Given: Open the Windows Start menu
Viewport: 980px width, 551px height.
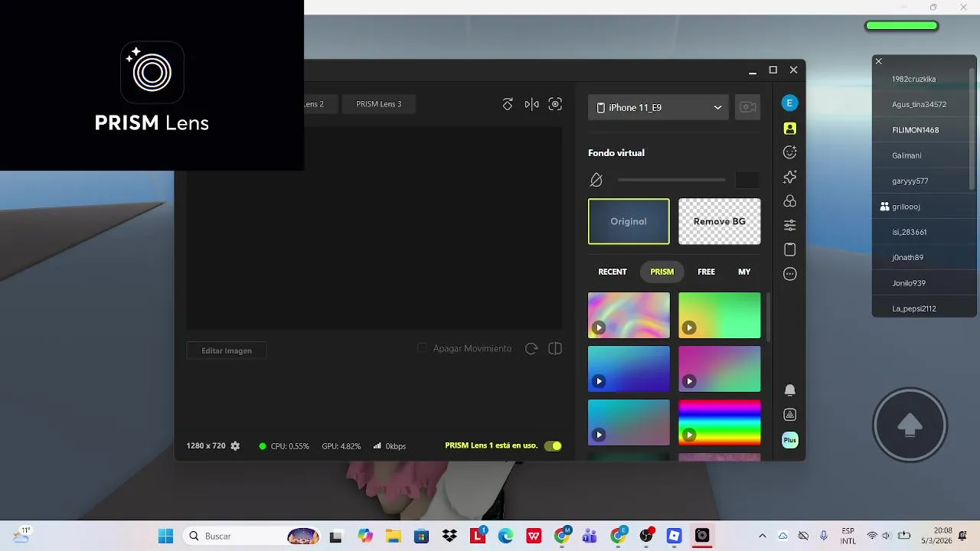Looking at the screenshot, I should pos(165,536).
